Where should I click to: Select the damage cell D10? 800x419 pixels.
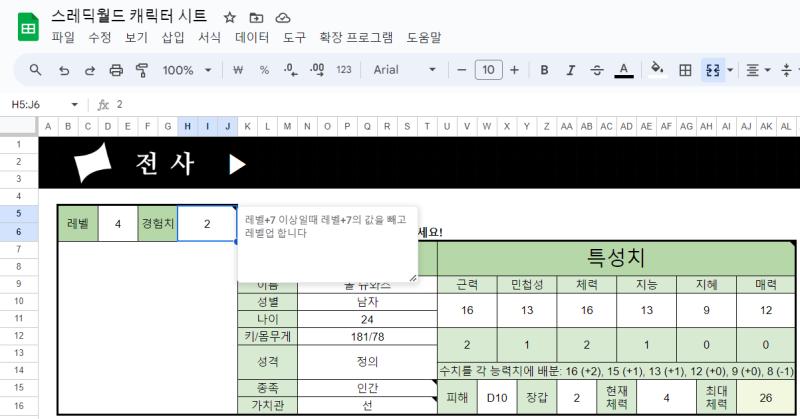click(x=497, y=398)
